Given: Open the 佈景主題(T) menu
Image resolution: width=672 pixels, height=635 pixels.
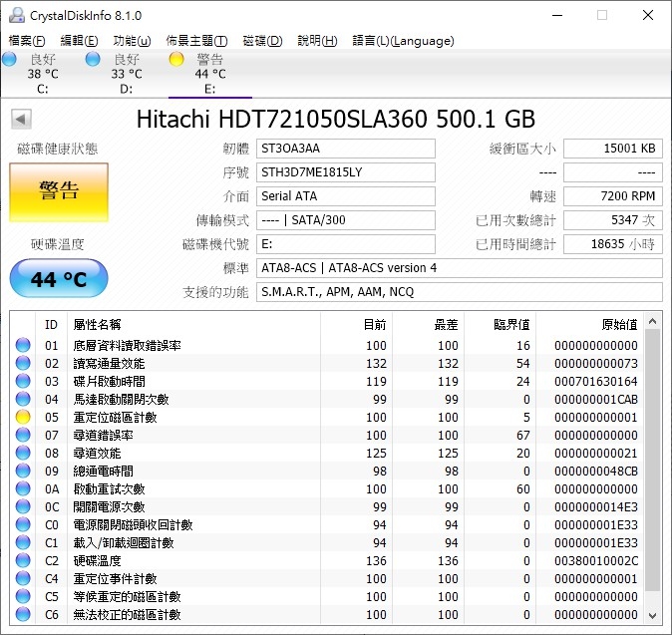Looking at the screenshot, I should 196,41.
